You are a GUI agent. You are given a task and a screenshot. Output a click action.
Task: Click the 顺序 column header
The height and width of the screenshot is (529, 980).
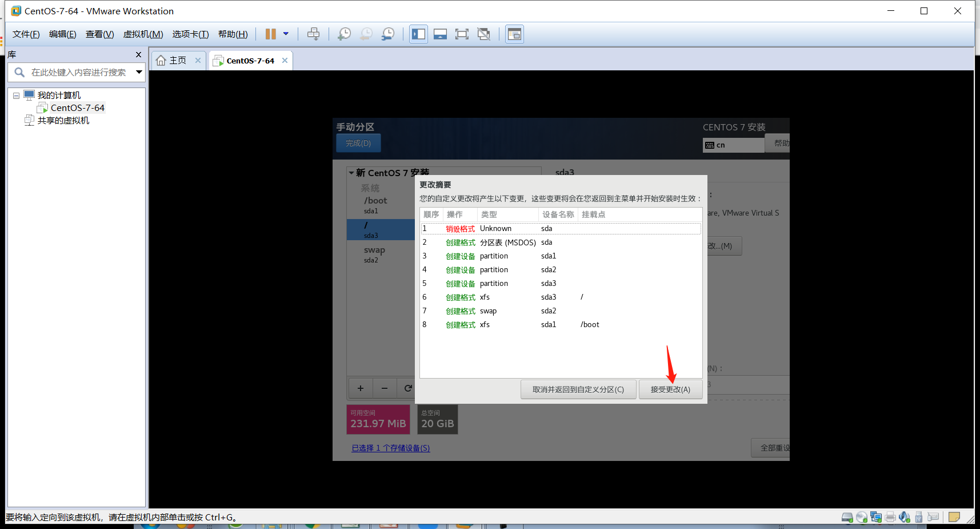[x=431, y=214]
